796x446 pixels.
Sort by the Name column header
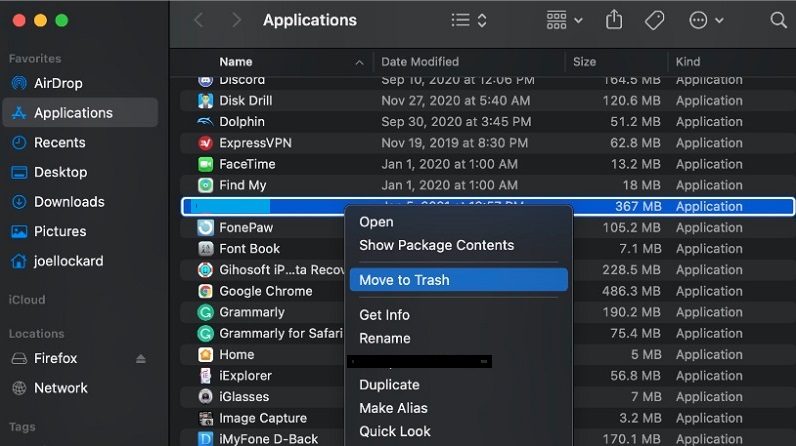[236, 62]
